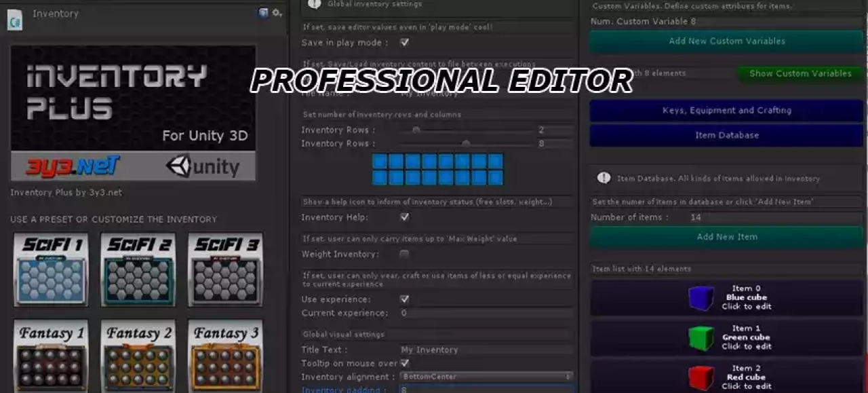This screenshot has width=868, height=393.
Task: Select the SciFi 3 inventory preset
Action: click(225, 269)
